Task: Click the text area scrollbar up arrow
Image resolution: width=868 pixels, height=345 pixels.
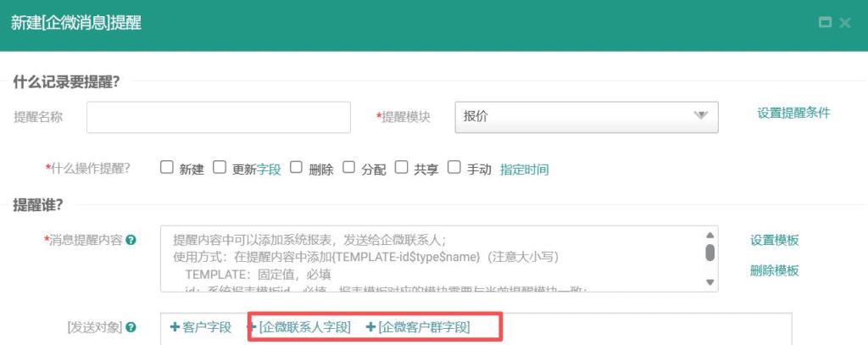Action: [710, 235]
